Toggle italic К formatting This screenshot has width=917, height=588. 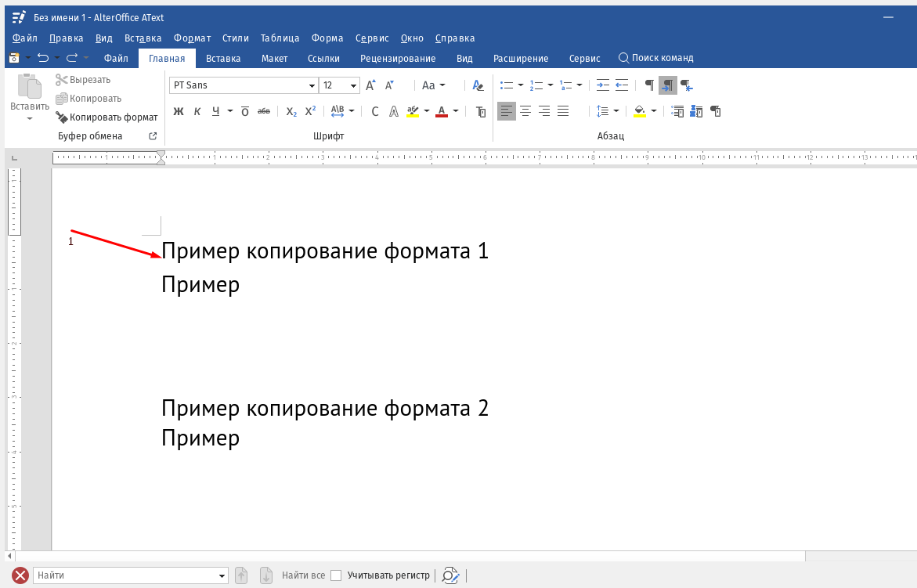(197, 111)
